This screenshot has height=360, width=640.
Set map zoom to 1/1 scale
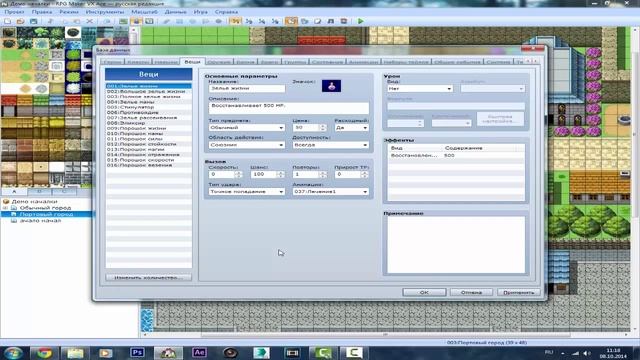tap(235, 21)
